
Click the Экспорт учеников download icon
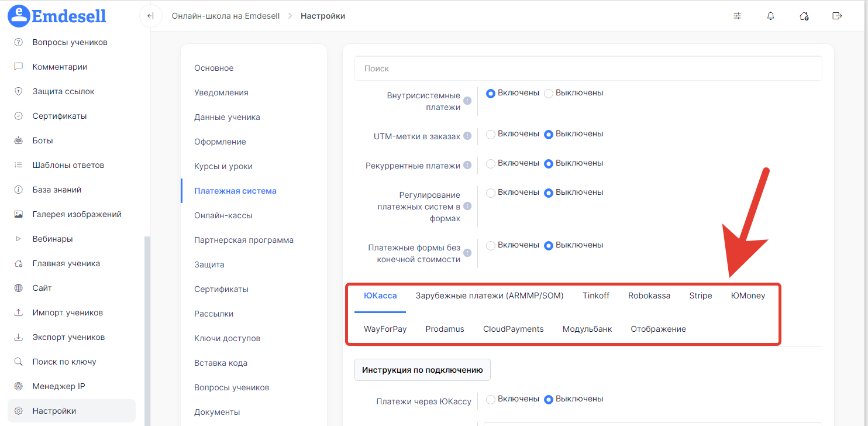coord(18,337)
